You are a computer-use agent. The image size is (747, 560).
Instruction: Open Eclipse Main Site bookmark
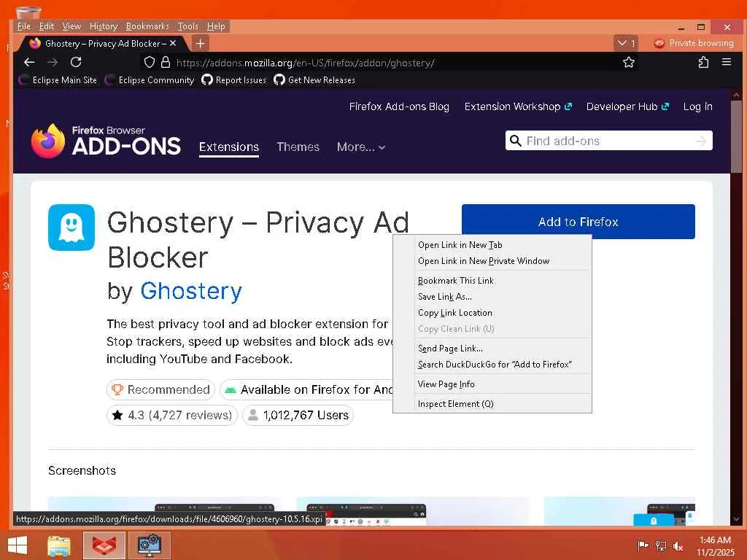(x=58, y=80)
